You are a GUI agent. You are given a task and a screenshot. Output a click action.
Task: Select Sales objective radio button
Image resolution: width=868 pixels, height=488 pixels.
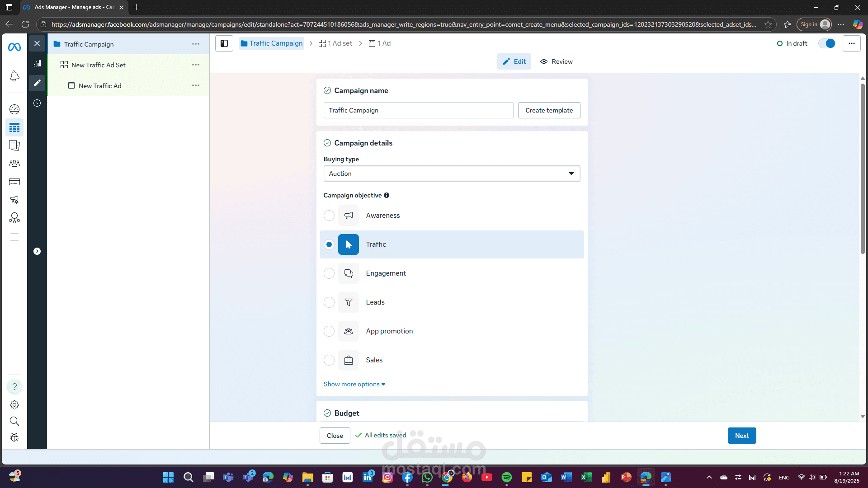click(x=329, y=360)
